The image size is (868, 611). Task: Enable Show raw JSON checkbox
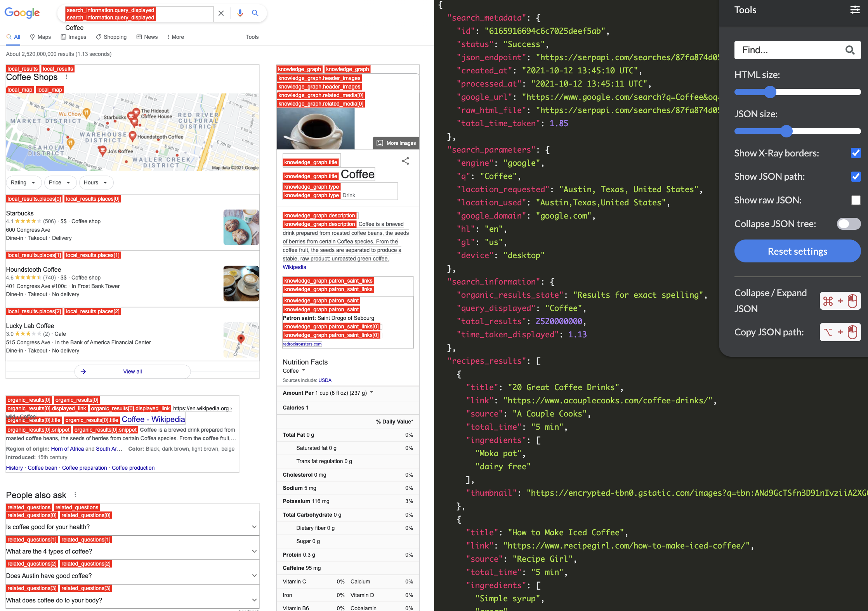tap(856, 200)
